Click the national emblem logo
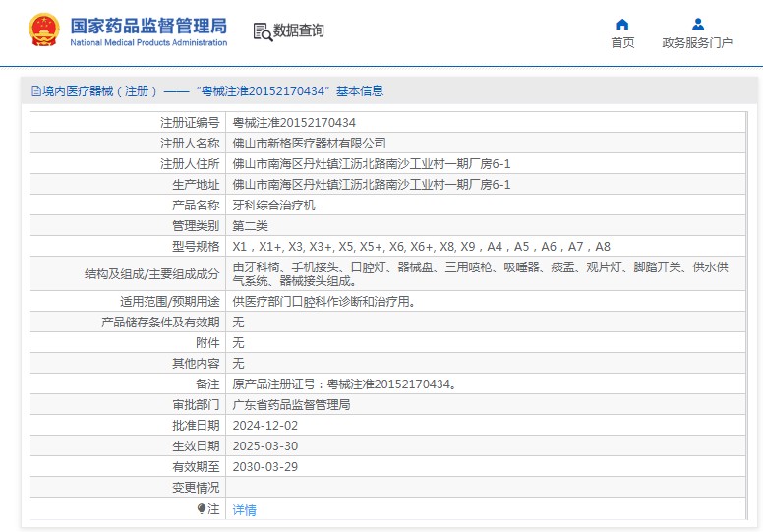This screenshot has height=532, width=763. click(x=44, y=30)
